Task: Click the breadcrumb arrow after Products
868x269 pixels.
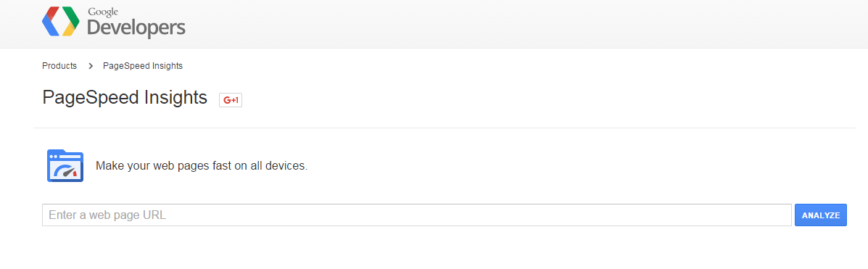Action: [x=90, y=66]
